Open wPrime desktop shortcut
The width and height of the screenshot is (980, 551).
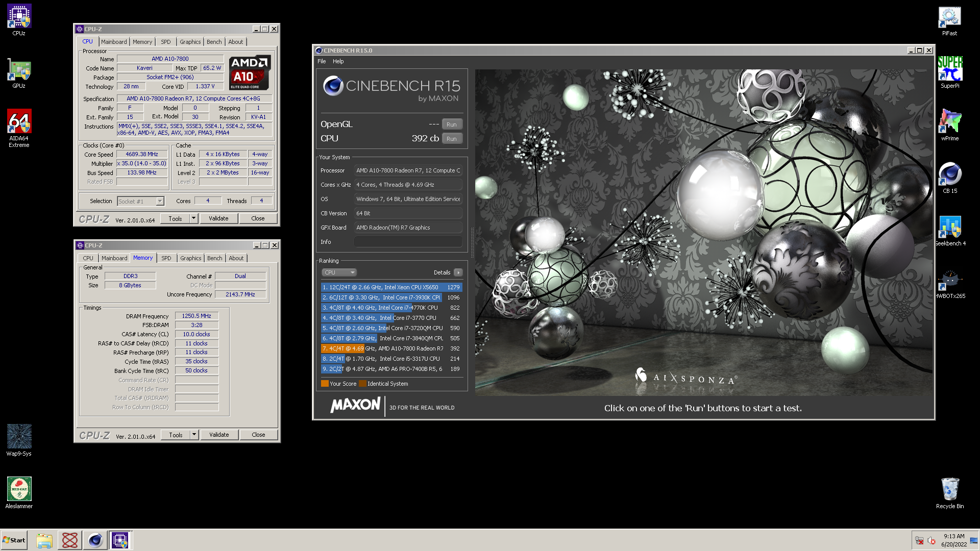point(949,126)
